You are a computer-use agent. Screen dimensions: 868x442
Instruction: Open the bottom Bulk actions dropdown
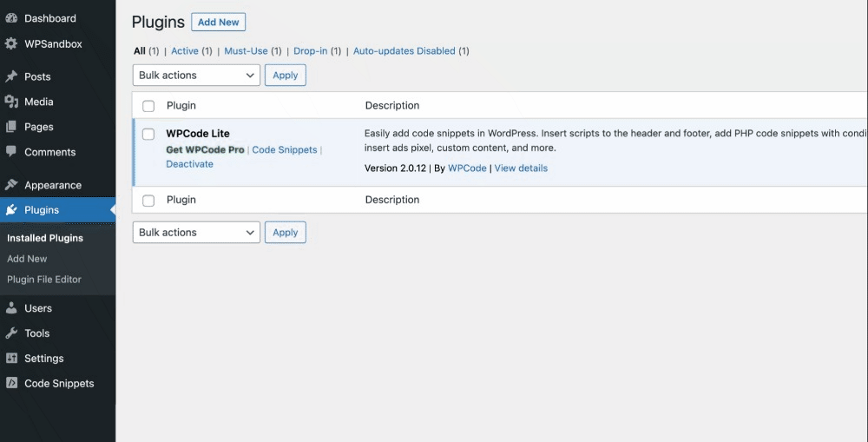[196, 233]
